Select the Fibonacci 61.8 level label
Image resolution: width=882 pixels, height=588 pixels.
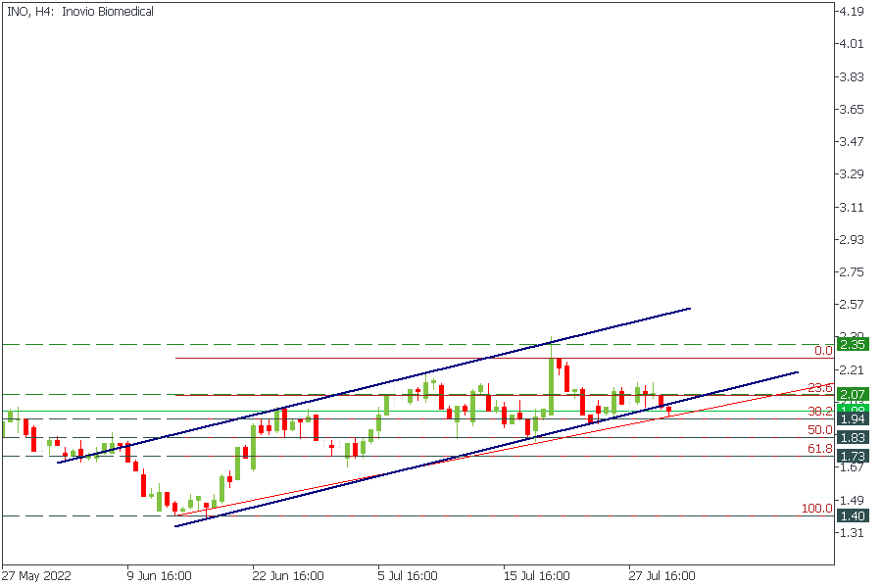tap(819, 448)
